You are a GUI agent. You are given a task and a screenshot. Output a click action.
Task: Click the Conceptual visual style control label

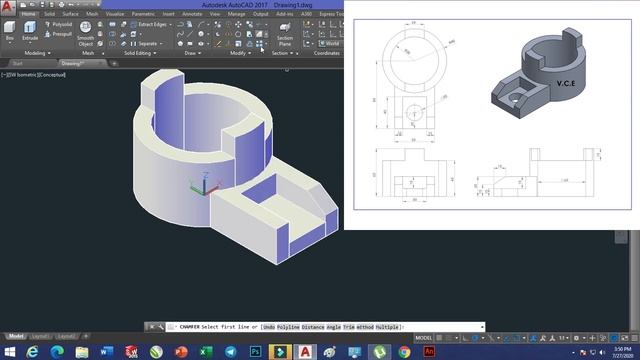click(x=51, y=75)
